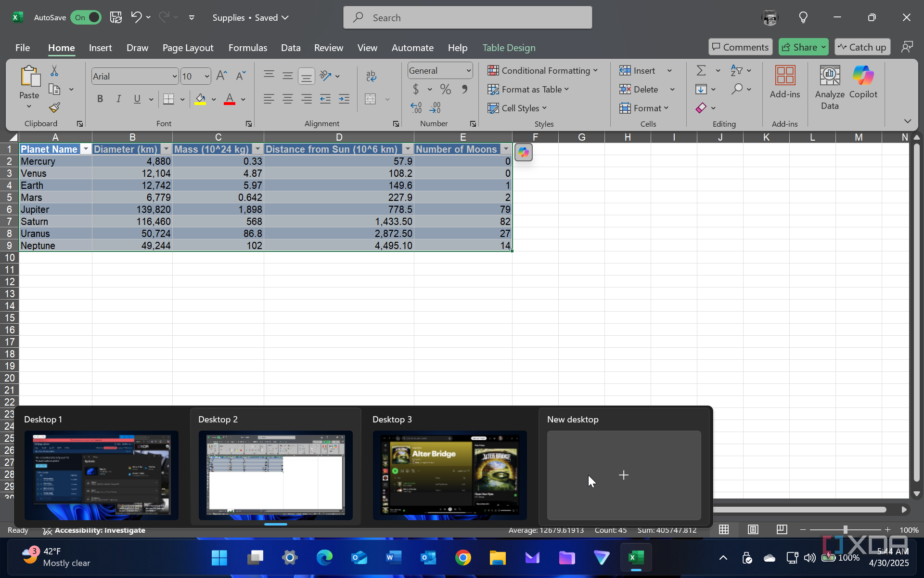The height and width of the screenshot is (578, 924).
Task: Switch to the Table Design tab
Action: pos(509,48)
